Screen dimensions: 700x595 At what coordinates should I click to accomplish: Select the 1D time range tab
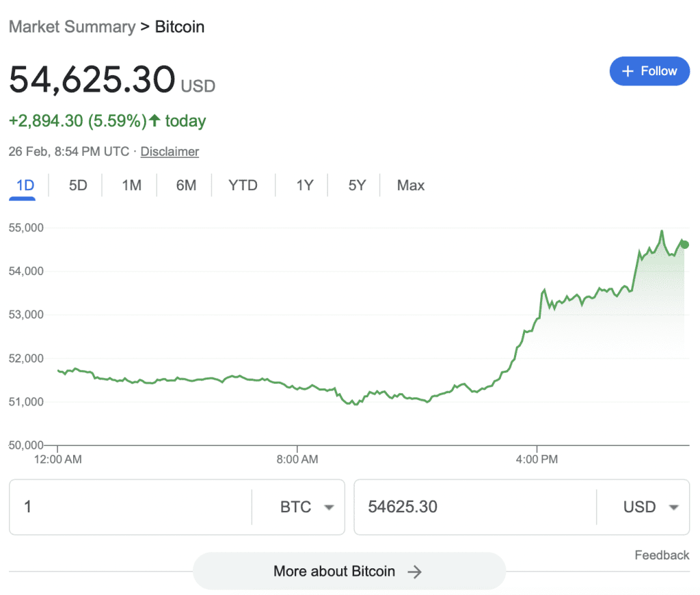click(x=25, y=185)
